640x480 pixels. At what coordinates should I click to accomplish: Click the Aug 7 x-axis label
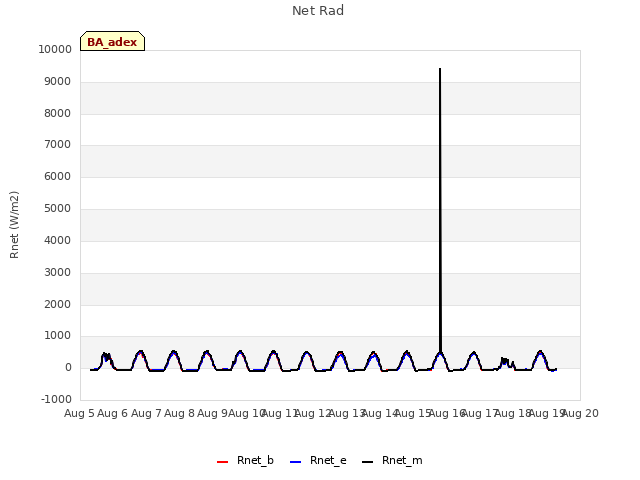(x=146, y=413)
